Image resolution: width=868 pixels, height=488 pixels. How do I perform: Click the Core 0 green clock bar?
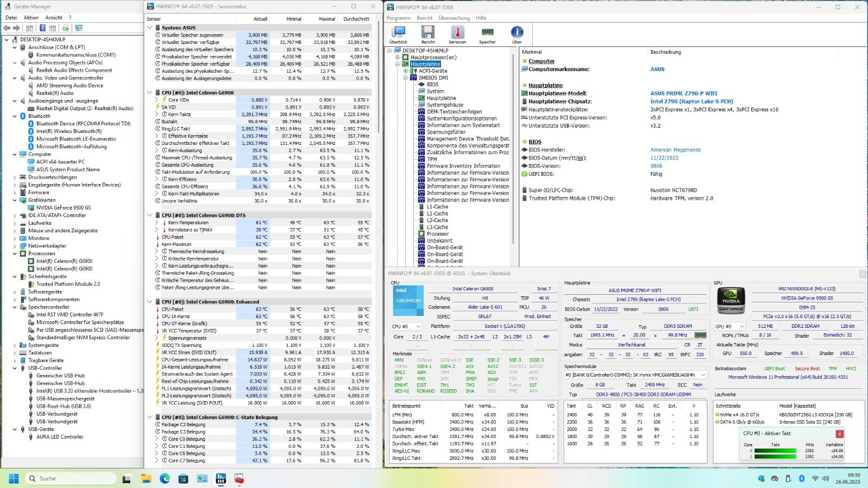[776, 451]
